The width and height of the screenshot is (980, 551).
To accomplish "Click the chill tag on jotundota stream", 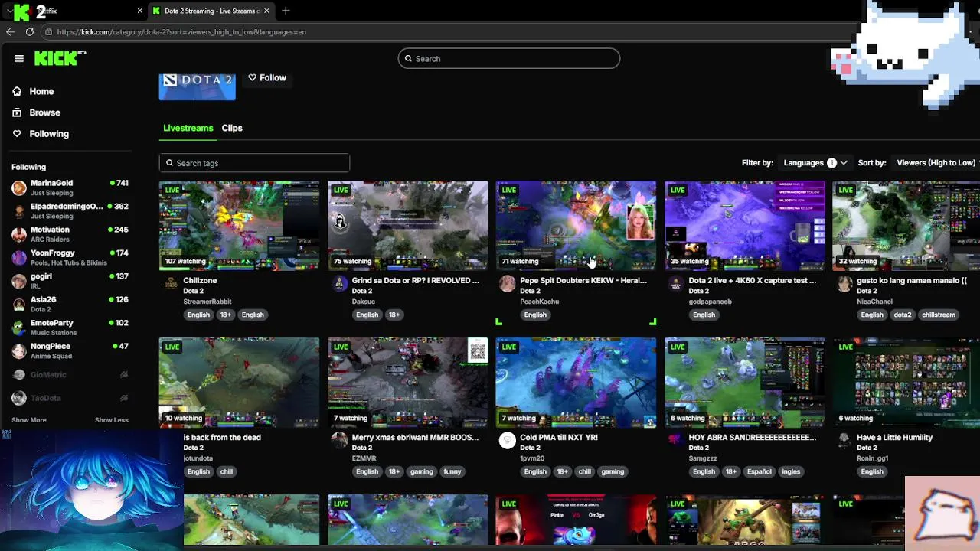I will (227, 471).
